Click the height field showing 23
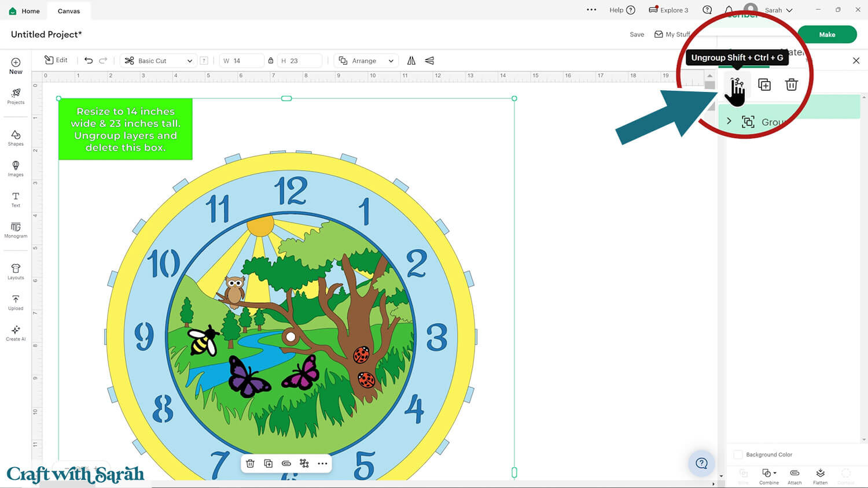 pyautogui.click(x=299, y=61)
